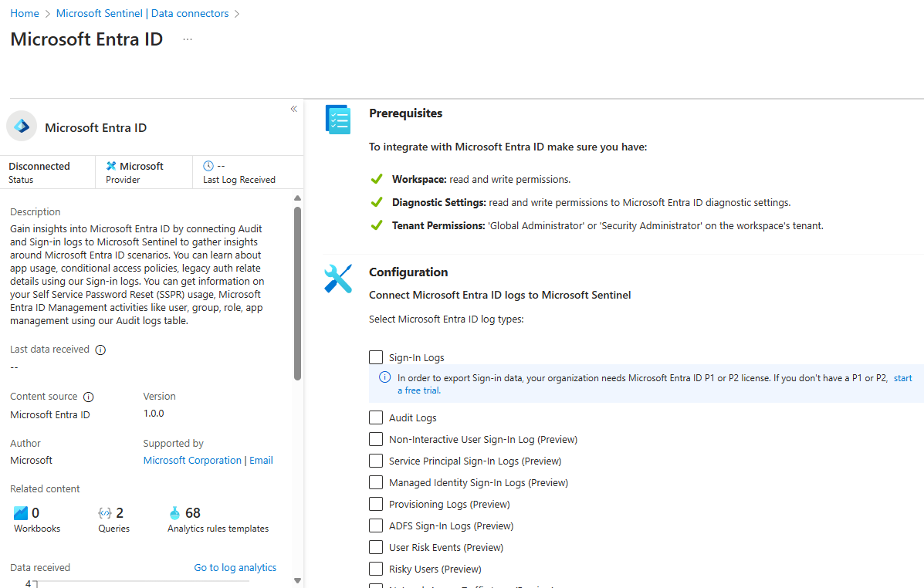
Task: Enable the Sign-In Logs checkbox
Action: pyautogui.click(x=376, y=357)
